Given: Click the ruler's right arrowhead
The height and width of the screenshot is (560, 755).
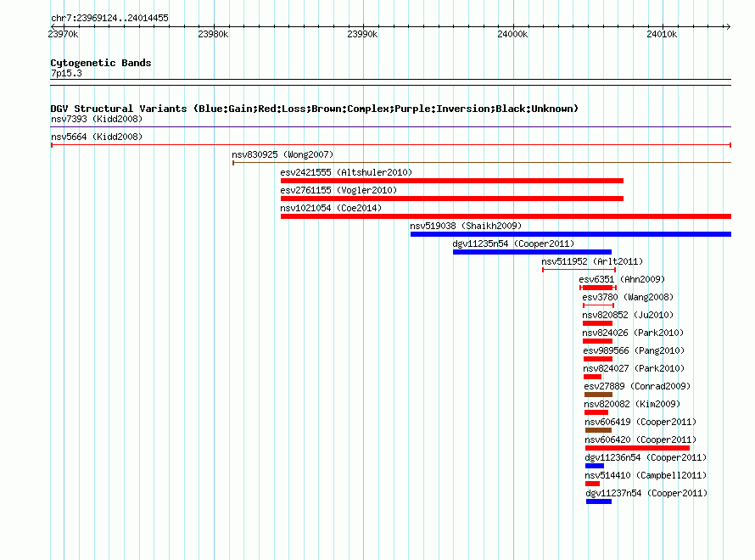Looking at the screenshot, I should 728,26.
